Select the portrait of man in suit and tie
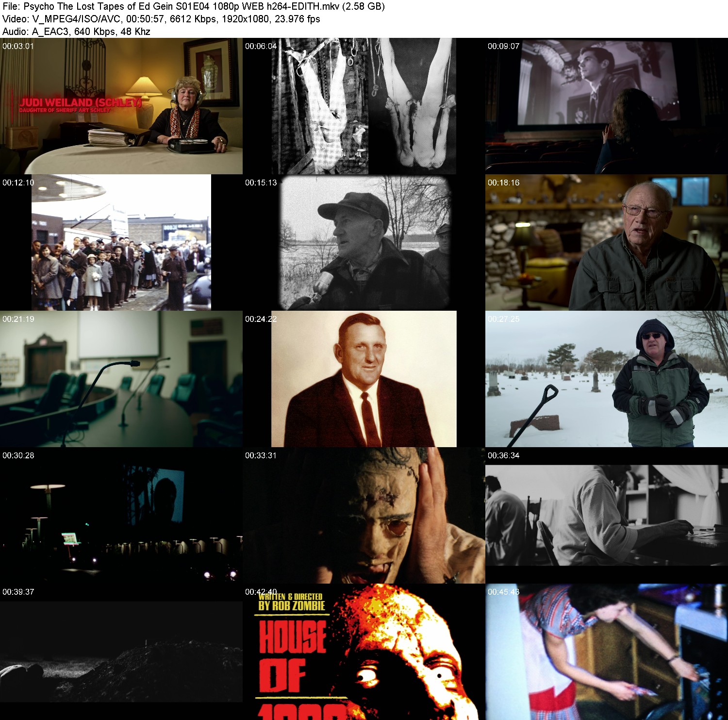The image size is (728, 720). click(364, 379)
